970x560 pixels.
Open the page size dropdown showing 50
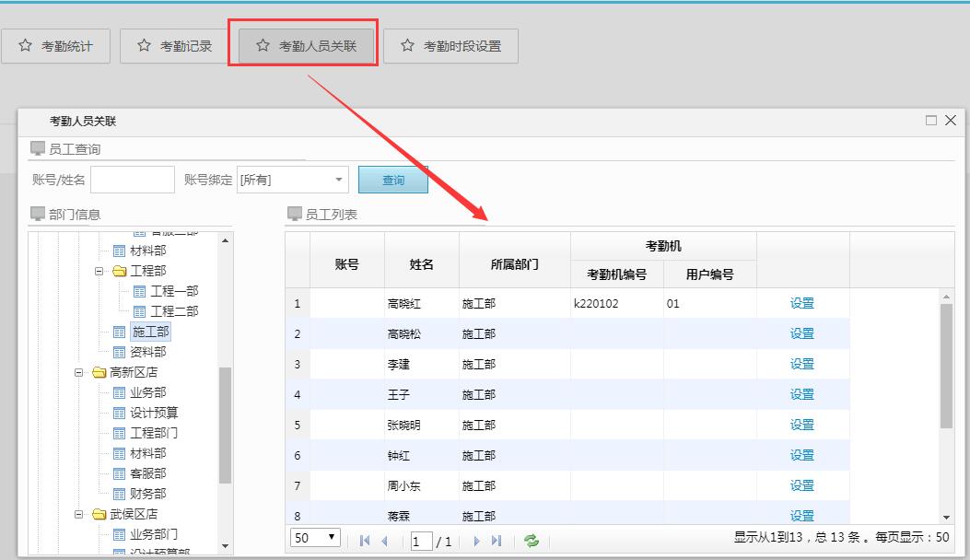click(315, 538)
